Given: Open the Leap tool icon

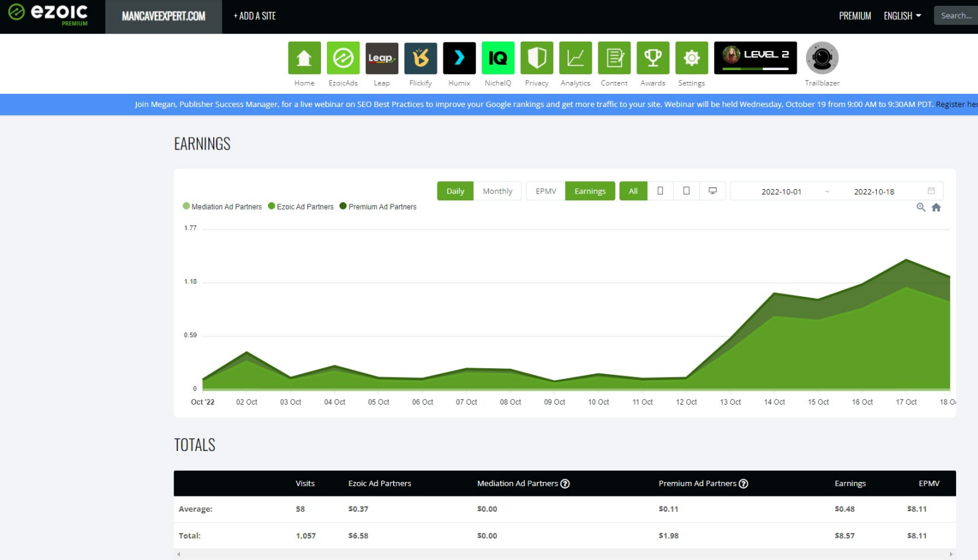Looking at the screenshot, I should (x=382, y=58).
